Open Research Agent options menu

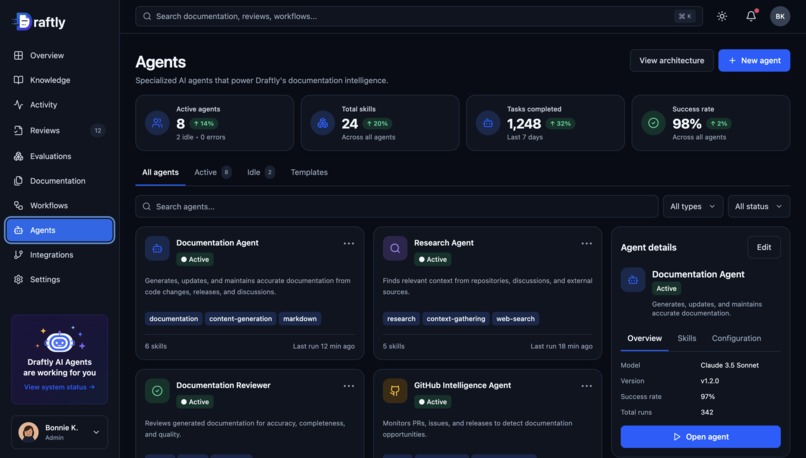(587, 244)
